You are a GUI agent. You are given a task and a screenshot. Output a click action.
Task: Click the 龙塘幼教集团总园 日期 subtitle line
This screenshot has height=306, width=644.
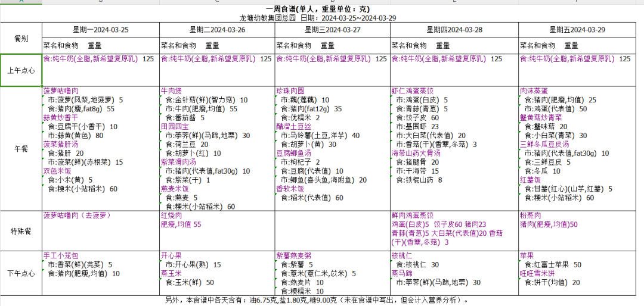point(318,18)
